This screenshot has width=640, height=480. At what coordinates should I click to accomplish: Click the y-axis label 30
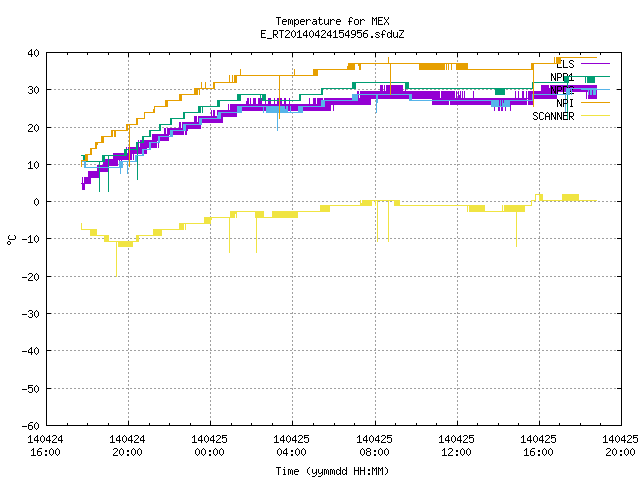33,90
